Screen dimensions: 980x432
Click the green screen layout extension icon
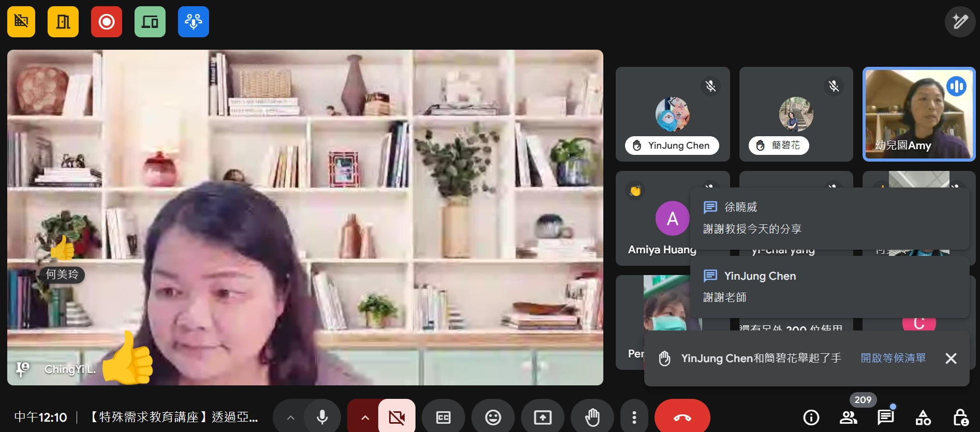point(150,22)
